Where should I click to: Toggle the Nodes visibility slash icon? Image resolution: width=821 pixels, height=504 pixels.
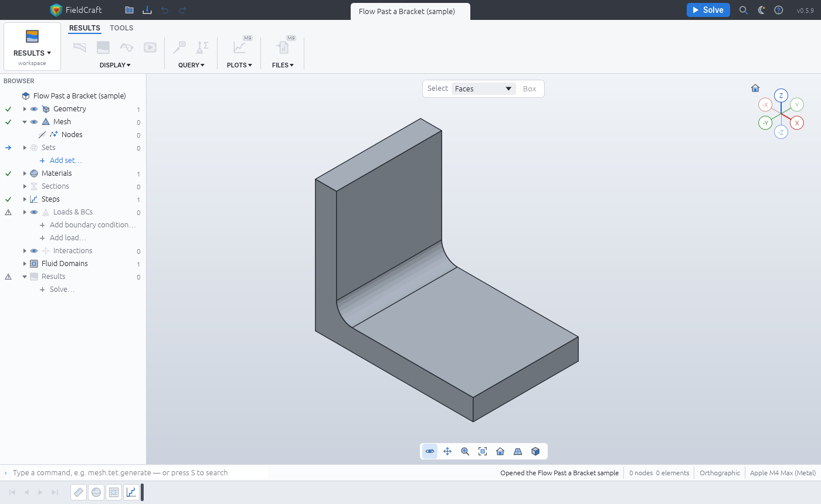[42, 135]
